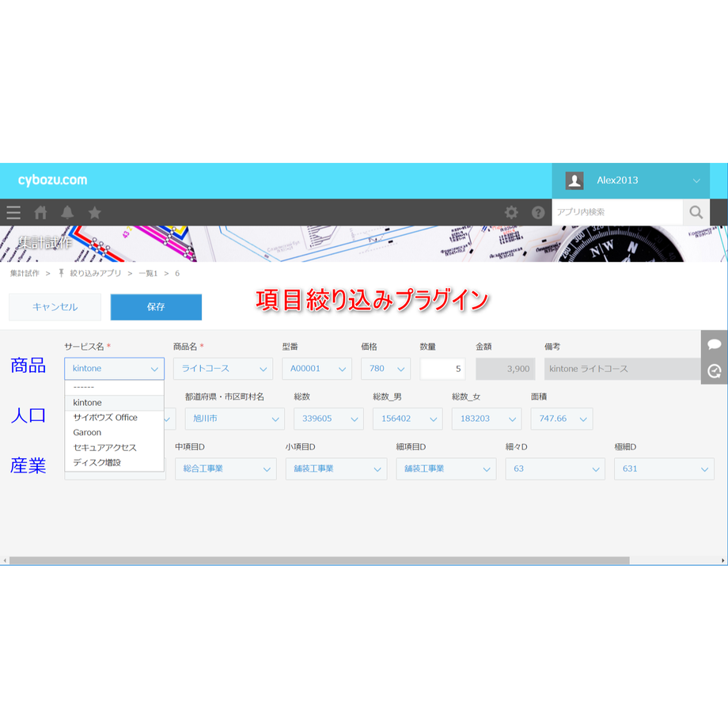Open the 中項目D 総合工事業 dropdown
The image size is (728, 728).
[226, 469]
